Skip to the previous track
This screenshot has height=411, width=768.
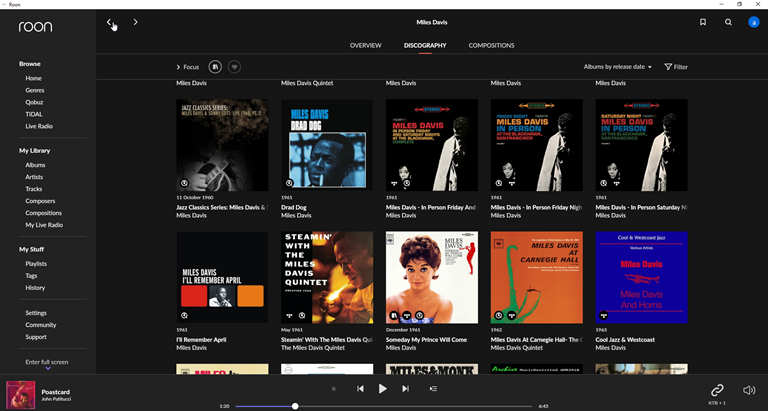(360, 389)
